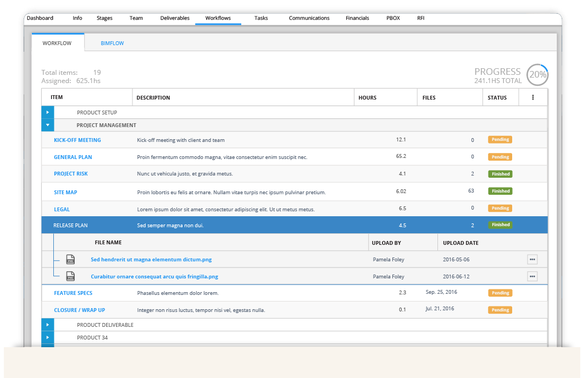Open the Feature Specs item
588x378 pixels.
[x=73, y=293]
